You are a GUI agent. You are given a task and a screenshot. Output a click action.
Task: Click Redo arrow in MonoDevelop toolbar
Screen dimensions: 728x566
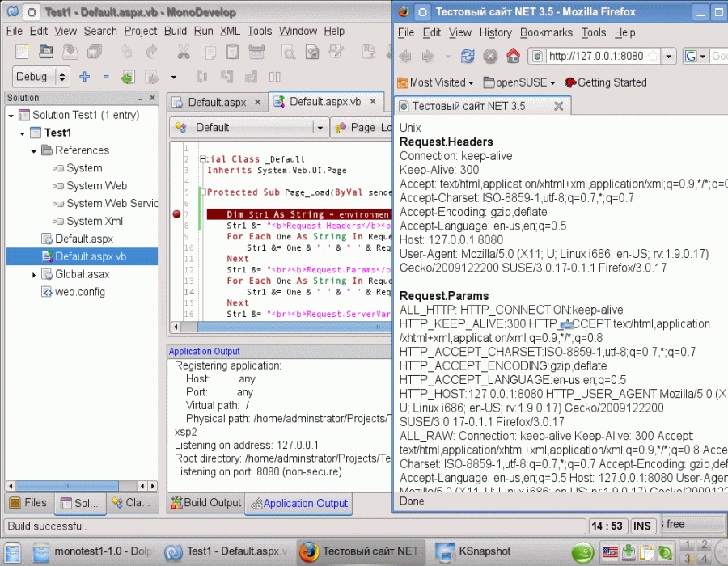(151, 52)
